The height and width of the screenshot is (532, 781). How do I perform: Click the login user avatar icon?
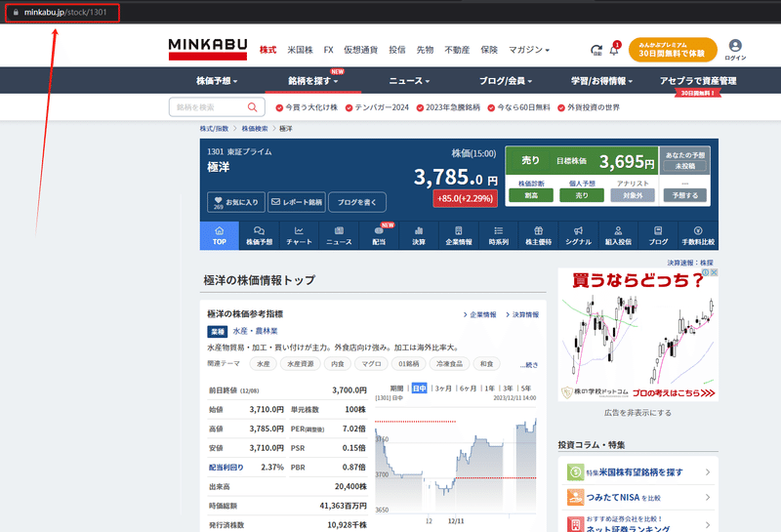pos(735,45)
